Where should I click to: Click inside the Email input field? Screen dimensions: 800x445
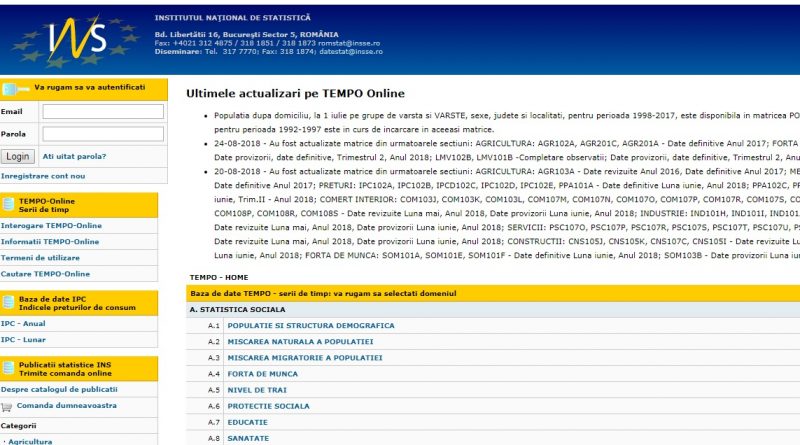[x=103, y=112]
